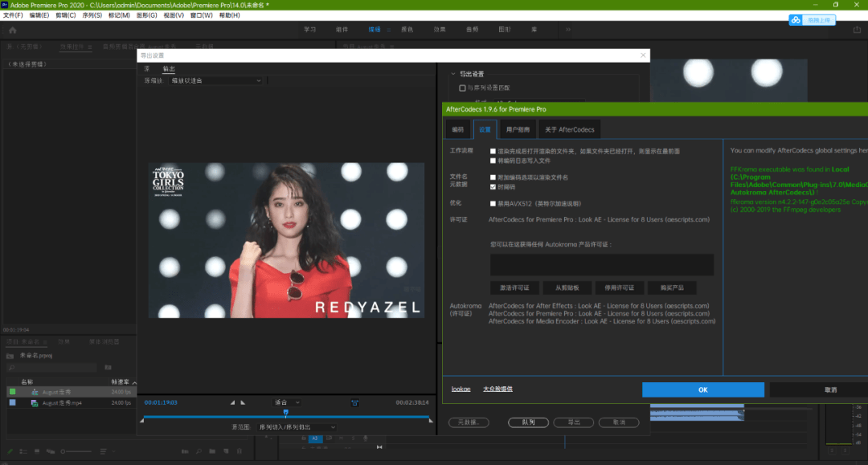
Task: Click the blue playhead on preview timeline
Action: pyautogui.click(x=285, y=413)
